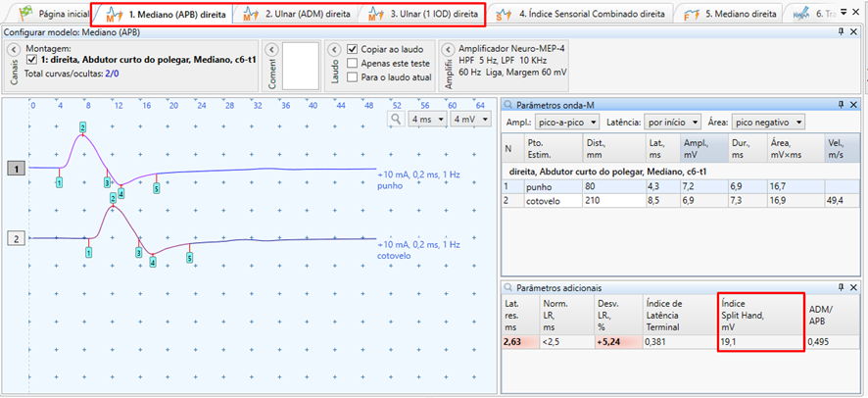The height and width of the screenshot is (398, 868).
Task: Open '5. Mediano direita' tab
Action: (x=730, y=14)
